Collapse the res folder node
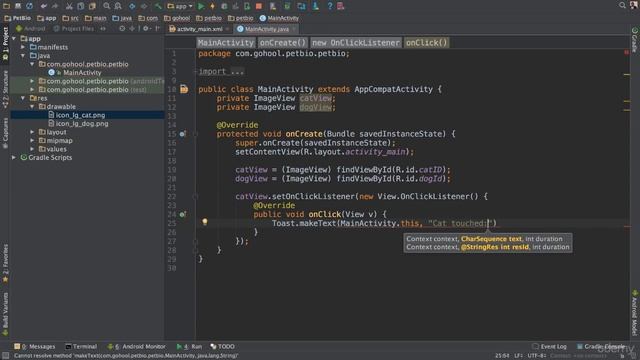The height and width of the screenshot is (360, 640). pos(23,98)
